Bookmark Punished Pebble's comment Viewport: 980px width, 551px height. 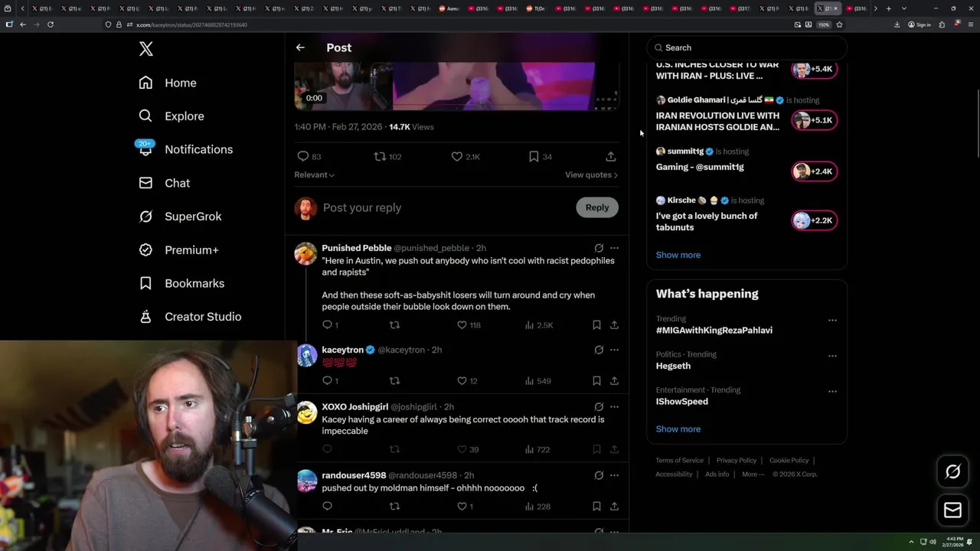pos(596,325)
